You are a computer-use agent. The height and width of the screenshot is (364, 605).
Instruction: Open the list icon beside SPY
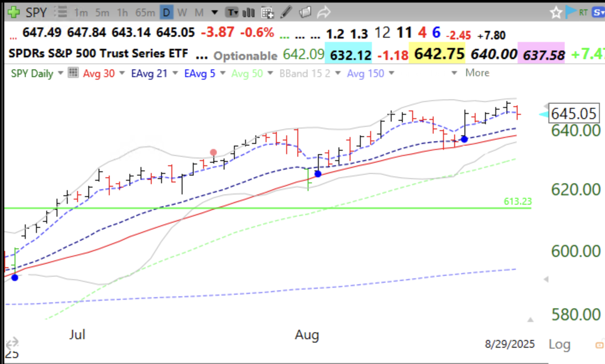[61, 12]
